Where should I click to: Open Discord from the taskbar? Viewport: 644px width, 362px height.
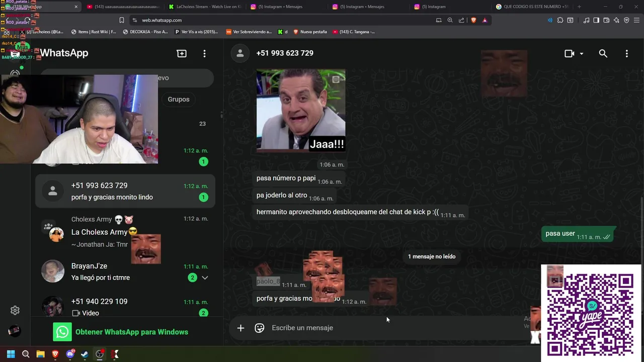click(70, 354)
